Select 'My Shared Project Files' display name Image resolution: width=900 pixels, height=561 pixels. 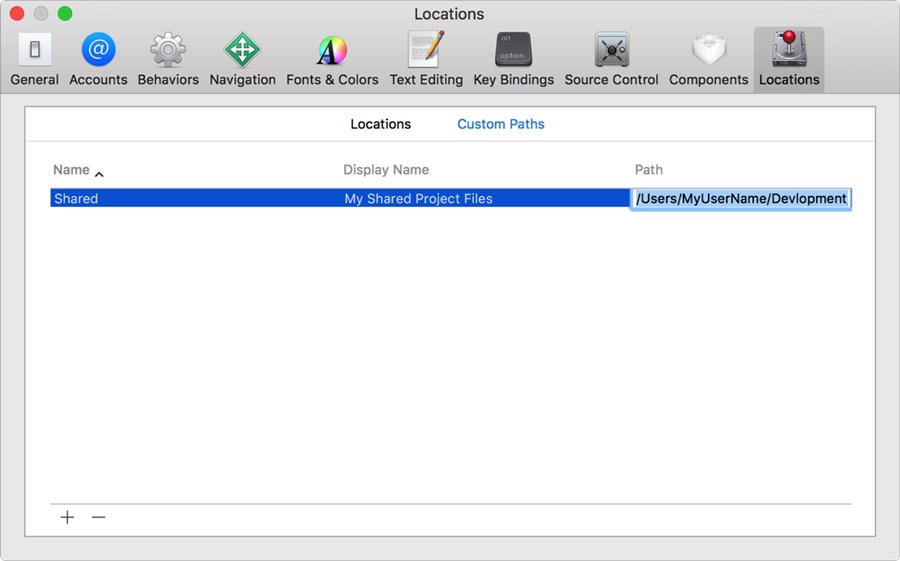coord(418,199)
